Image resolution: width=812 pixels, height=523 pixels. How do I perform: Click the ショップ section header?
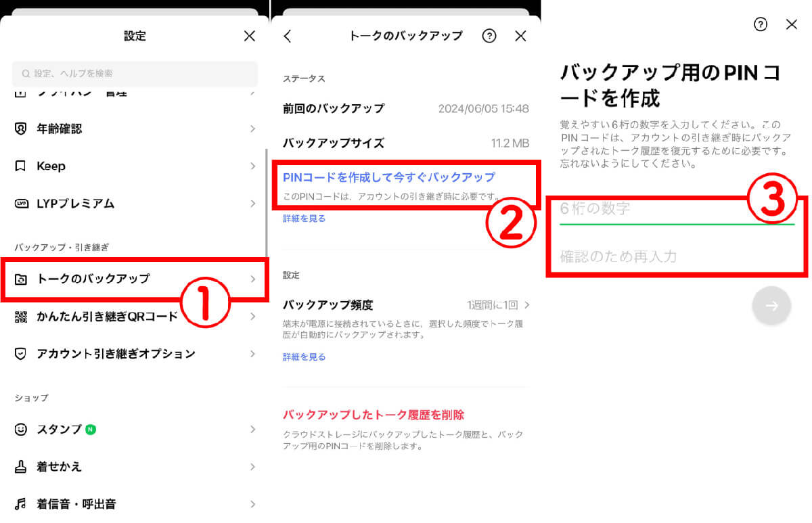click(x=31, y=398)
